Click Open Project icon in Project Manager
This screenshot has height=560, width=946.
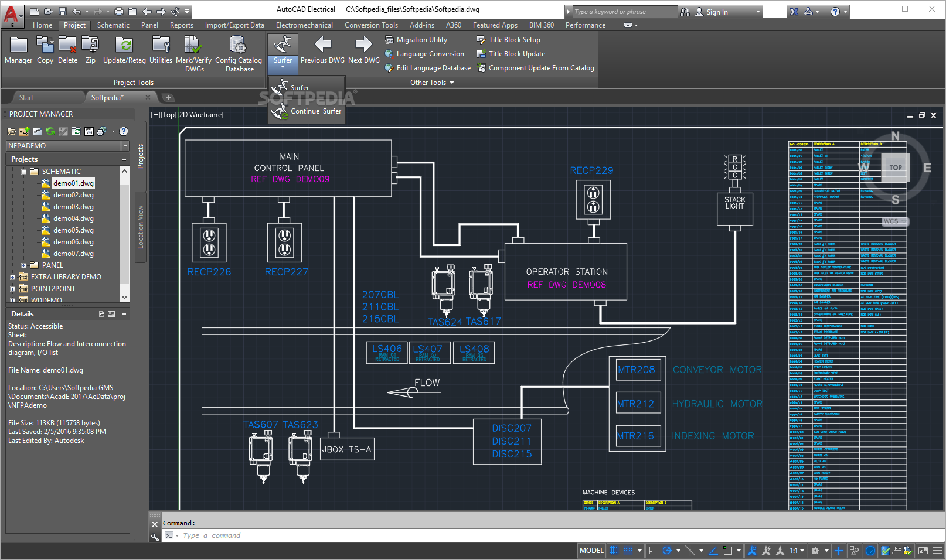point(12,131)
